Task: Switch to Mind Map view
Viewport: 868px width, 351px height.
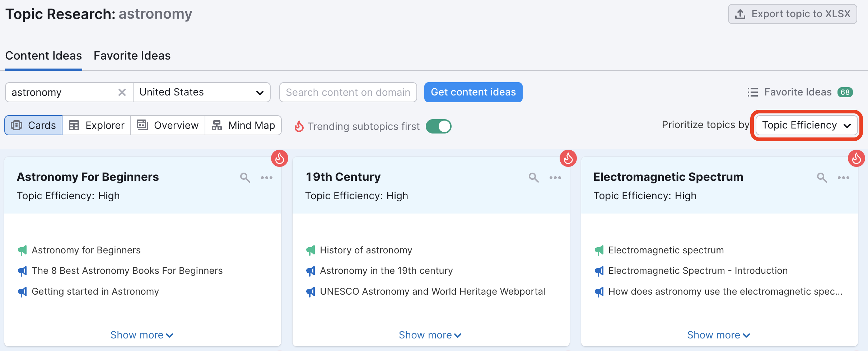Action: point(243,125)
